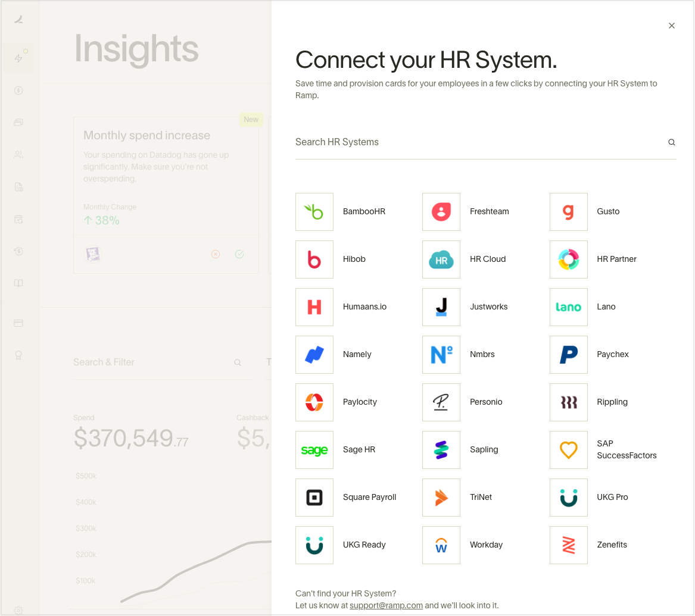Image resolution: width=695 pixels, height=616 pixels.
Task: Click the BambooHR name label
Action: [364, 212]
